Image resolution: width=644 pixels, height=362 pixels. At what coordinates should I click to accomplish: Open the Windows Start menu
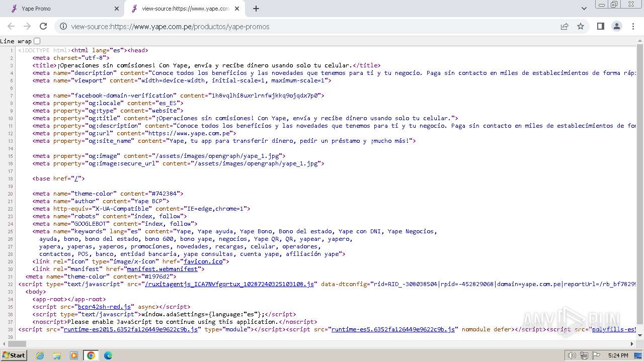14,355
